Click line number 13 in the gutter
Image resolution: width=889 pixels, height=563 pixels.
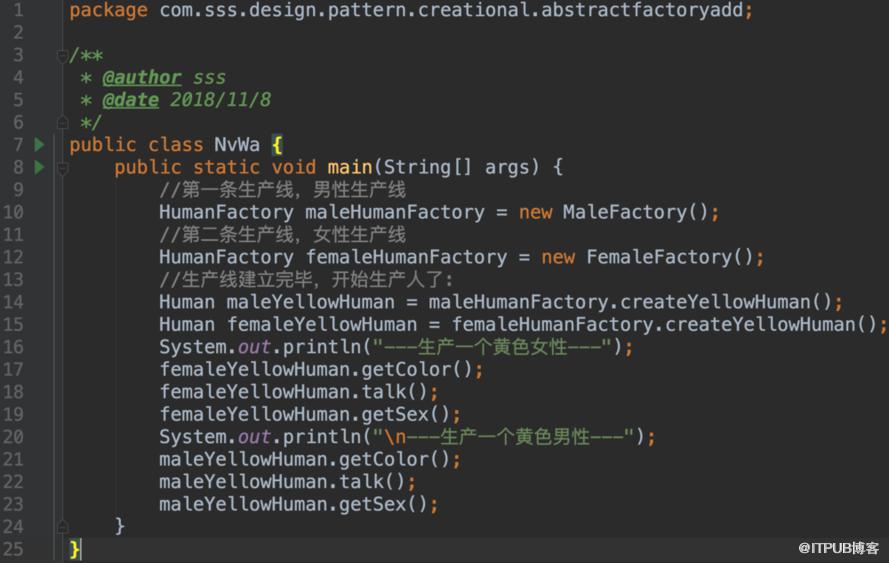coord(13,280)
